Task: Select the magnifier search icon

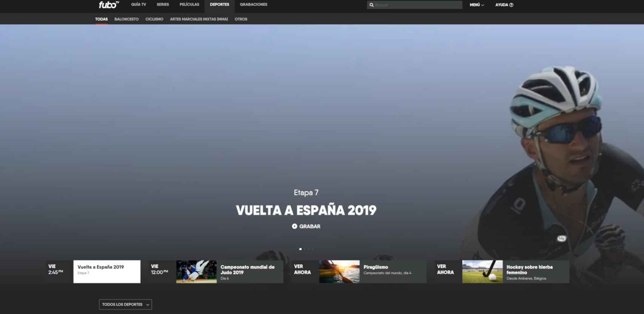Action: pyautogui.click(x=371, y=5)
